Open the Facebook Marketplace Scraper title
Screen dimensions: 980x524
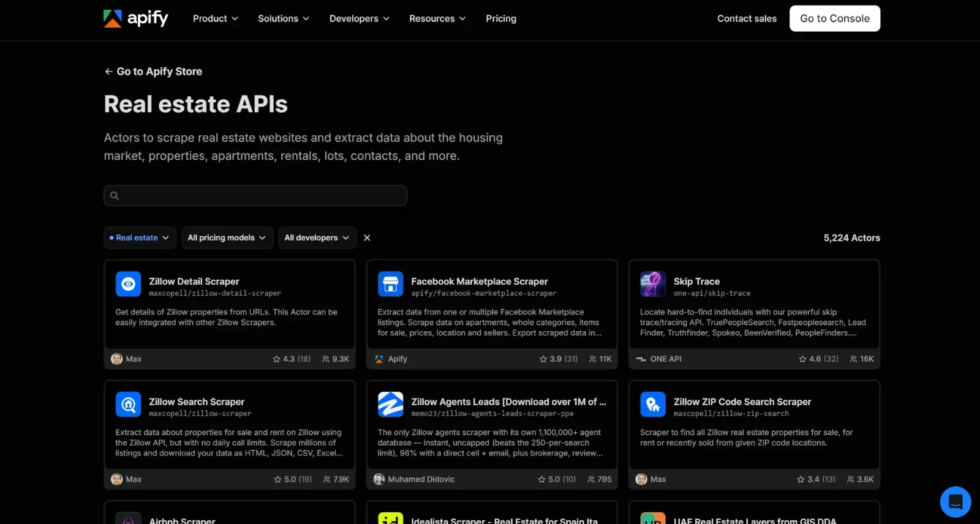pyautogui.click(x=480, y=282)
